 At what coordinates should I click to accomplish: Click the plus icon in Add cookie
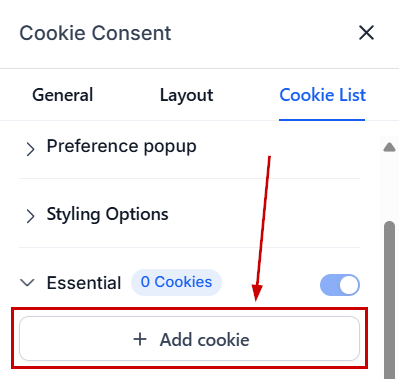pos(140,339)
